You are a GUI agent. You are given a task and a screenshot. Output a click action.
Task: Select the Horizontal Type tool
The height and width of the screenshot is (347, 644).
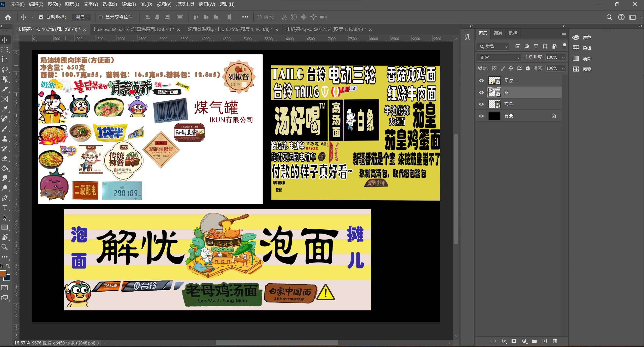[5, 208]
